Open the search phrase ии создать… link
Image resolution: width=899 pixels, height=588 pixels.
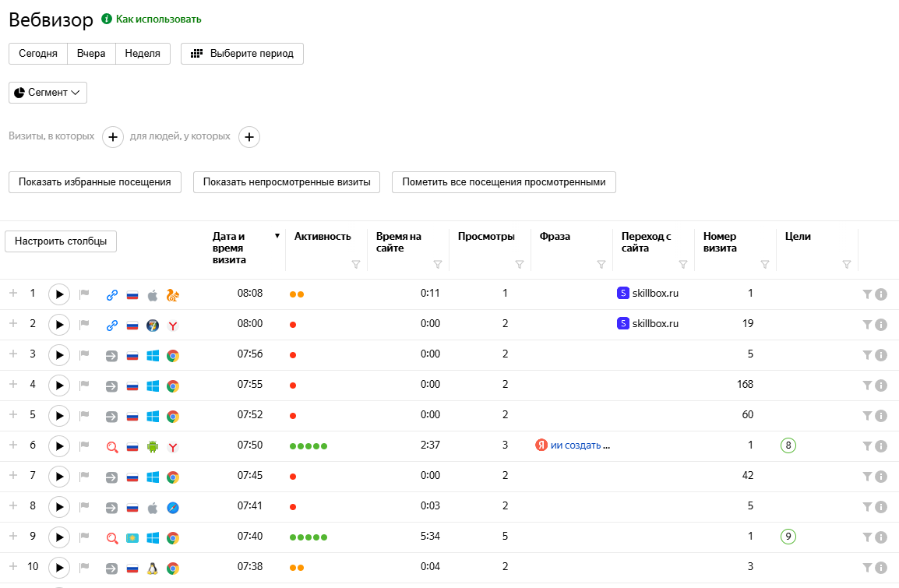click(580, 445)
